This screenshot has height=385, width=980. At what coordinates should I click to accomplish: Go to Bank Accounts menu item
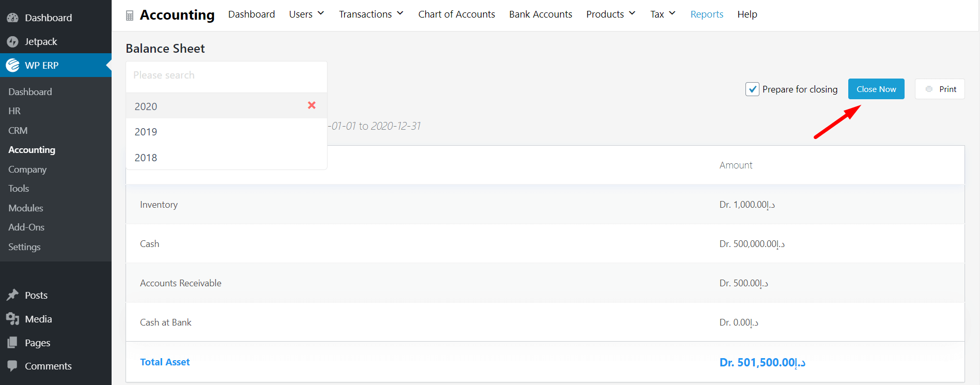point(540,14)
